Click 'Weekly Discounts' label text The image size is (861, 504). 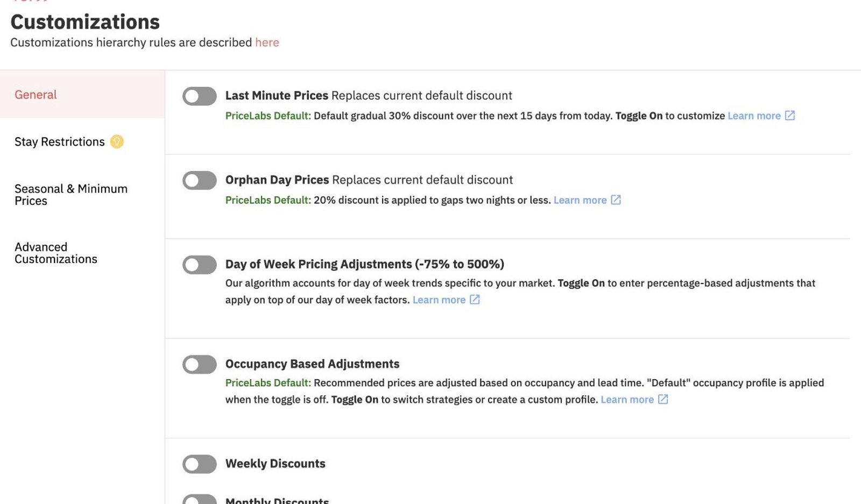coord(276,464)
